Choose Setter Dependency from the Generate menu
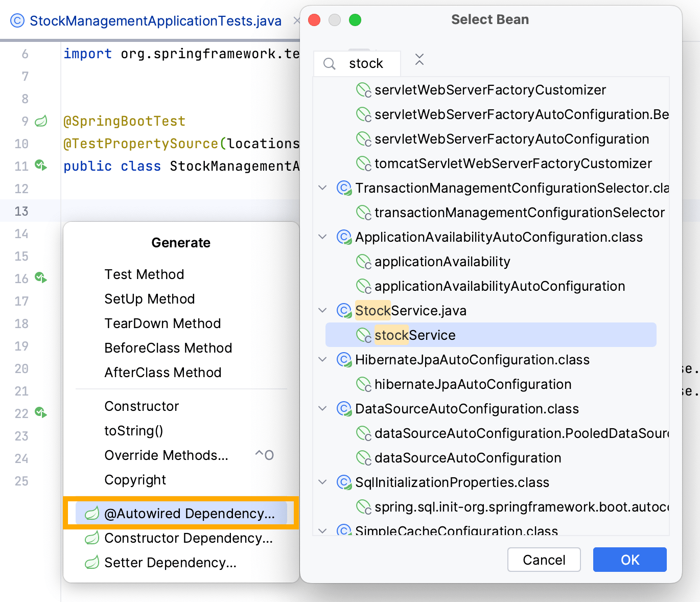 [170, 563]
